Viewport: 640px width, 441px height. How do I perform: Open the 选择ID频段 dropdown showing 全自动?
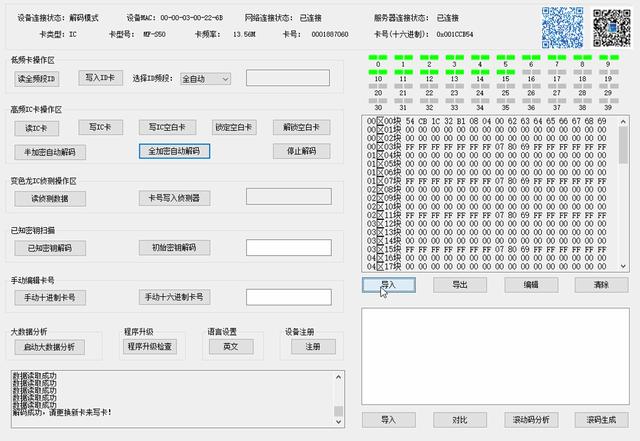tap(205, 79)
